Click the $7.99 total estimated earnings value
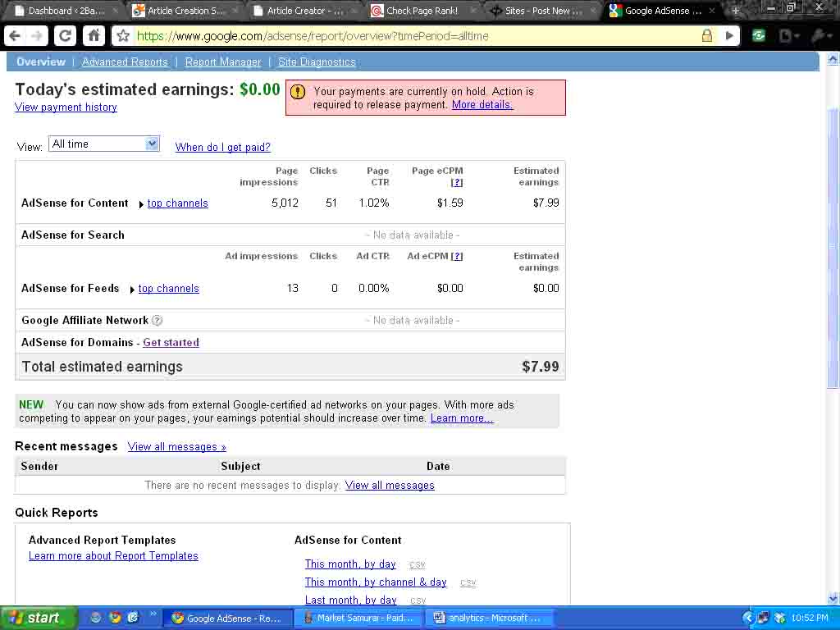Screen dimensions: 840x630 coord(541,367)
